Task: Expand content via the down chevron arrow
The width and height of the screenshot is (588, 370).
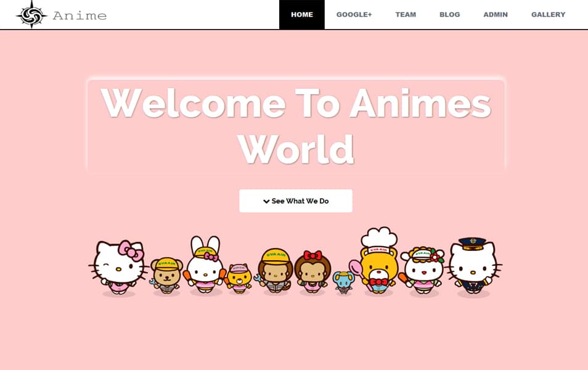Action: [266, 200]
